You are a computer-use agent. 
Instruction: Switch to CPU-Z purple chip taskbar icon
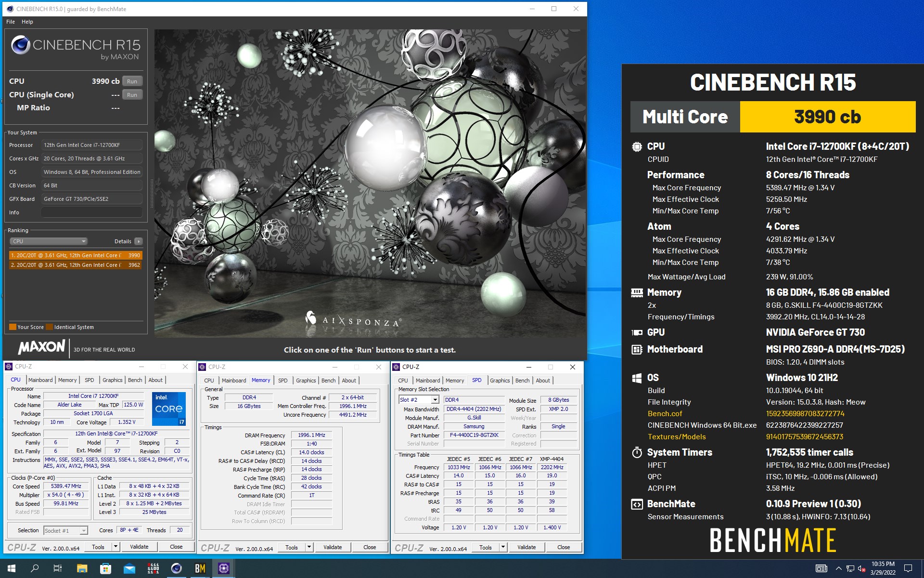[x=224, y=568]
